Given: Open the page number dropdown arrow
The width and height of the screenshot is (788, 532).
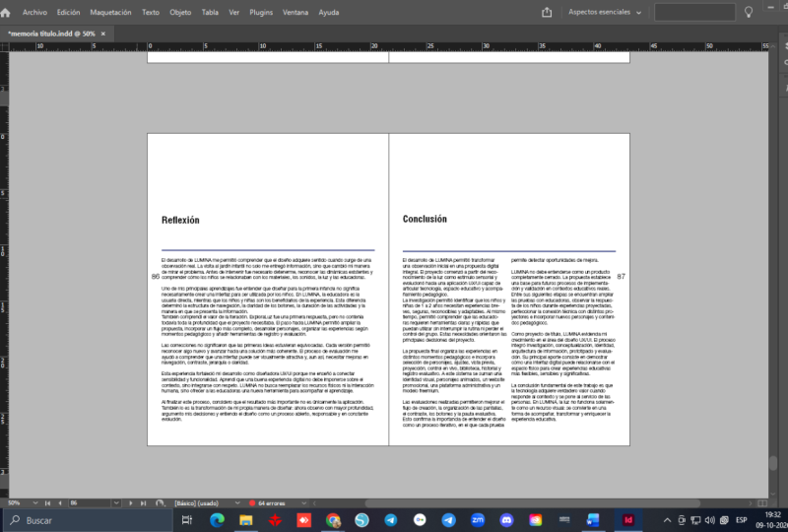Looking at the screenshot, I should 116,502.
